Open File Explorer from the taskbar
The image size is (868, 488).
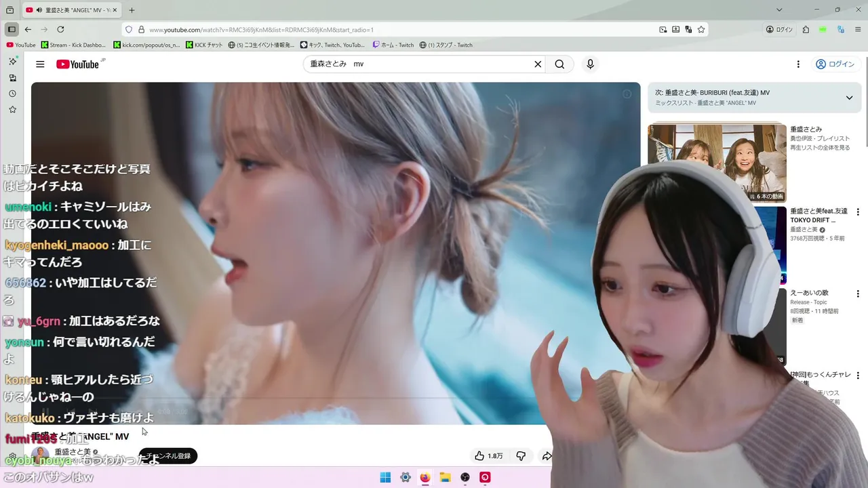[x=445, y=477]
